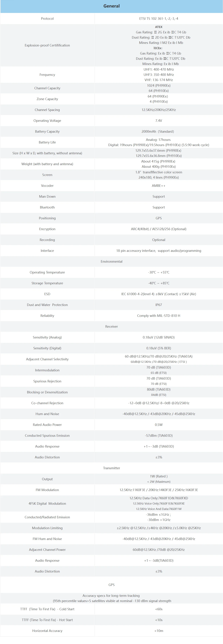Select the Explosion-proof Certification label

(47, 45)
